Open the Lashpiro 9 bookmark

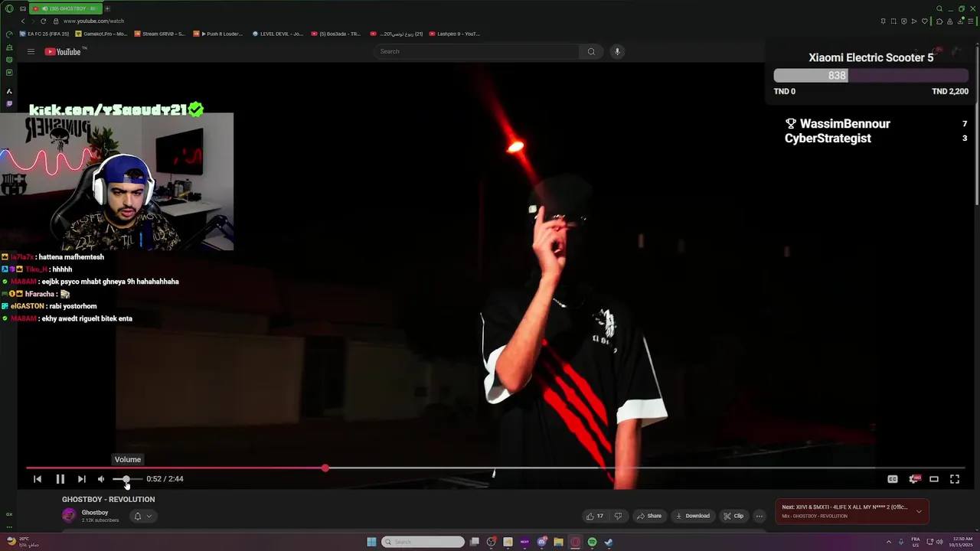click(x=455, y=34)
